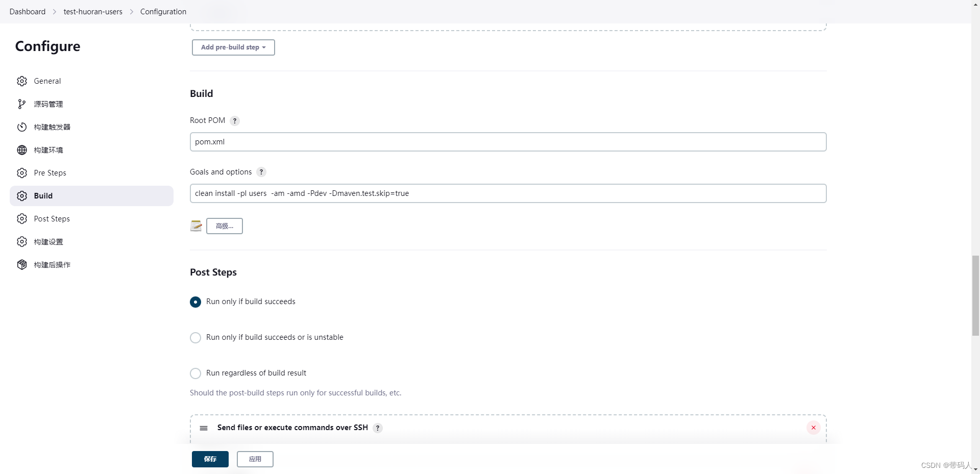
Task: Click the 保存 save button
Action: point(210,459)
